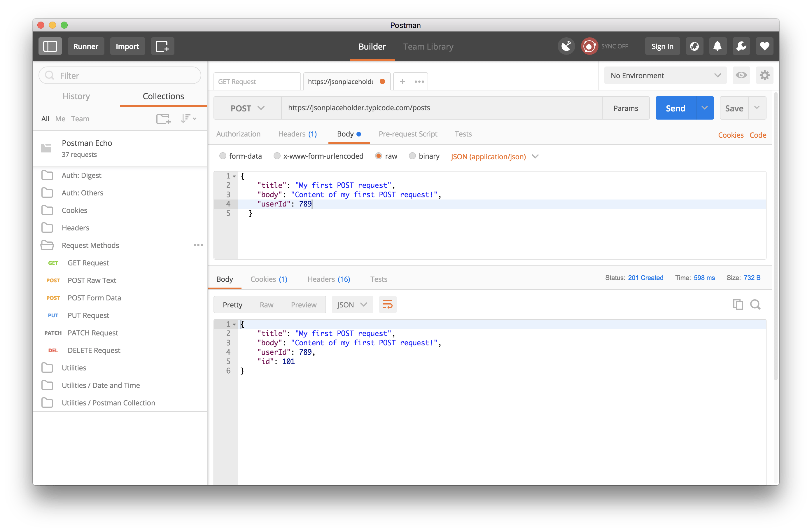Viewport: 812px width, 532px height.
Task: Select the raw body radio button
Action: click(x=378, y=156)
